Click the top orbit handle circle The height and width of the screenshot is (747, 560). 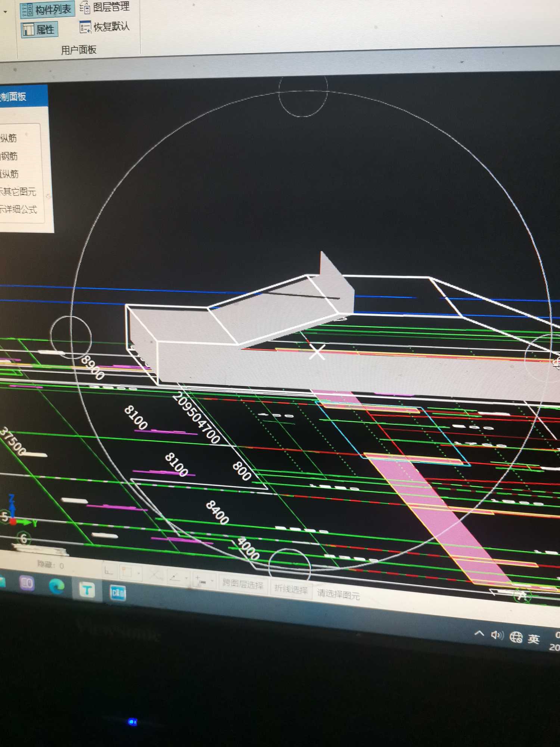coord(303,93)
